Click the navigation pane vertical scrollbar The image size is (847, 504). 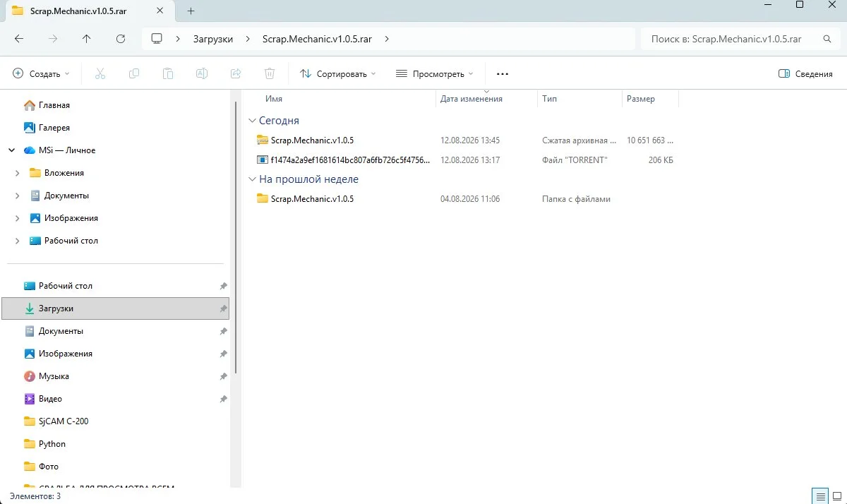(x=236, y=236)
